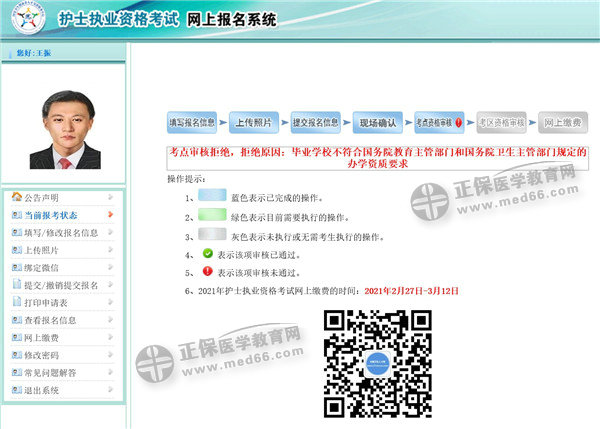Open 填写/修改报名信息 in the sidebar
The height and width of the screenshot is (429, 600).
(x=60, y=232)
